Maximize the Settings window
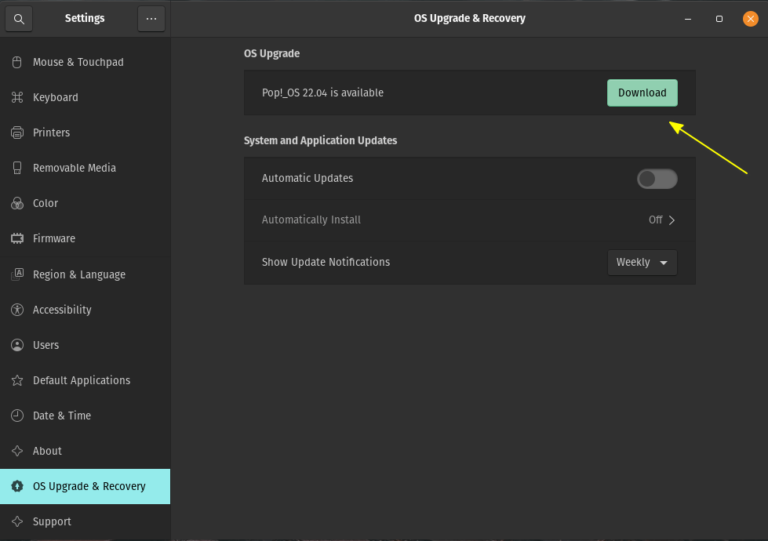768x541 pixels. coord(719,18)
